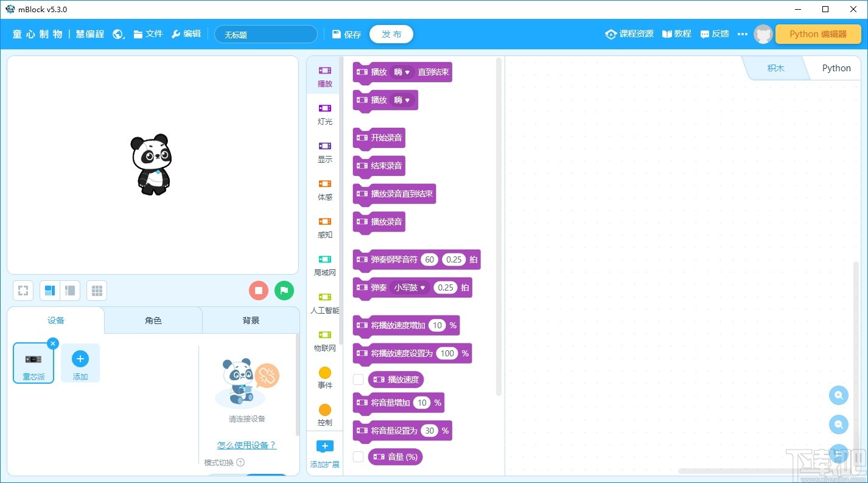868x483 pixels.
Task: Switch to the 背景 tab
Action: coord(251,320)
